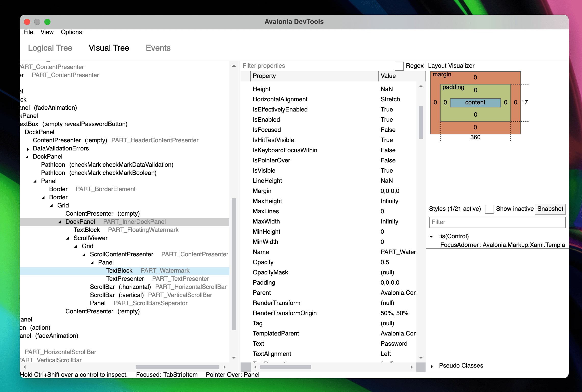Screen dimensions: 582x392
Task: Click properties grid scroll-down arrow
Action: pos(421,358)
